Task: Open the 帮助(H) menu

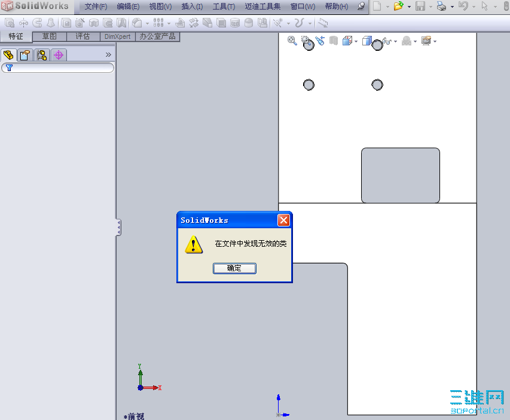Action: click(x=337, y=7)
